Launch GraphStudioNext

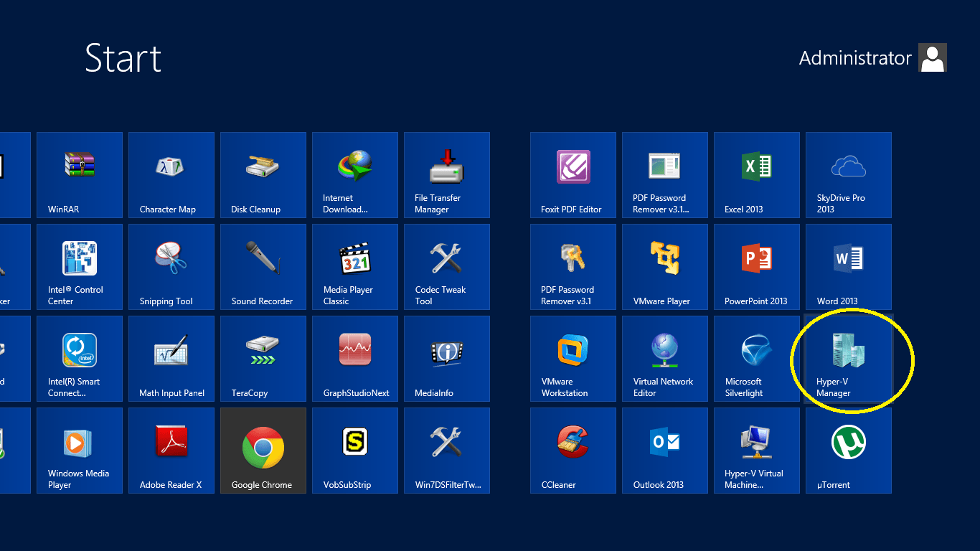(354, 359)
